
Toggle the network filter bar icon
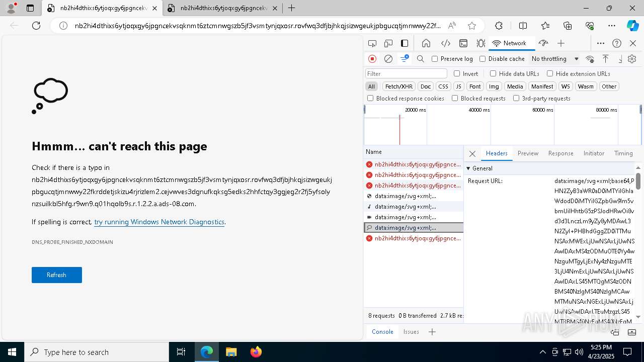click(405, 59)
